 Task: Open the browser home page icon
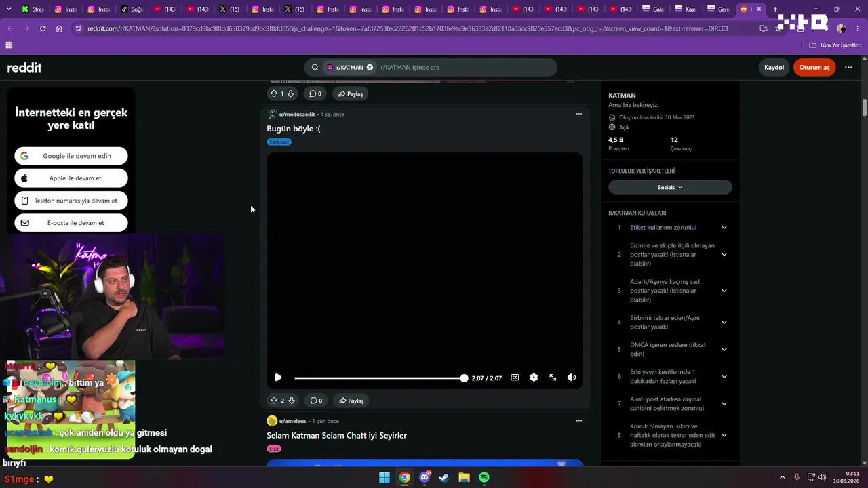pos(59,28)
